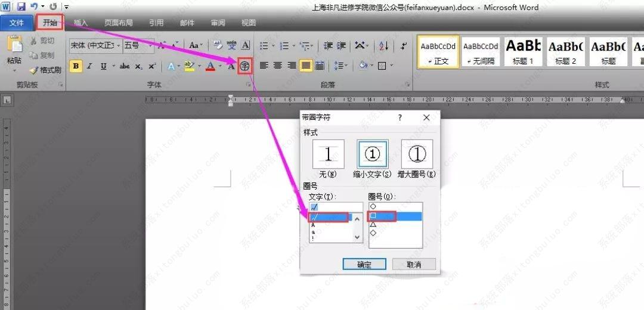Switch to the 视图 (View) tab
The width and height of the screenshot is (644, 310).
point(249,23)
